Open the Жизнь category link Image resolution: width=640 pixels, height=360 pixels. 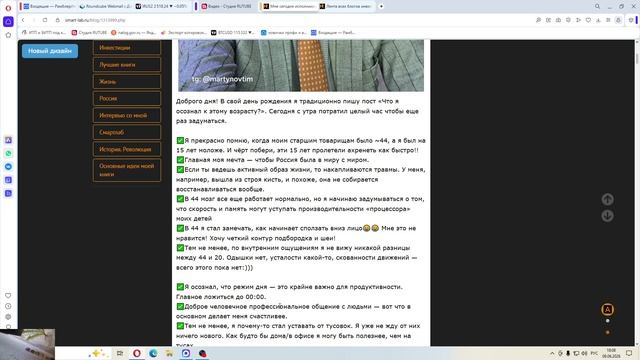(x=127, y=82)
